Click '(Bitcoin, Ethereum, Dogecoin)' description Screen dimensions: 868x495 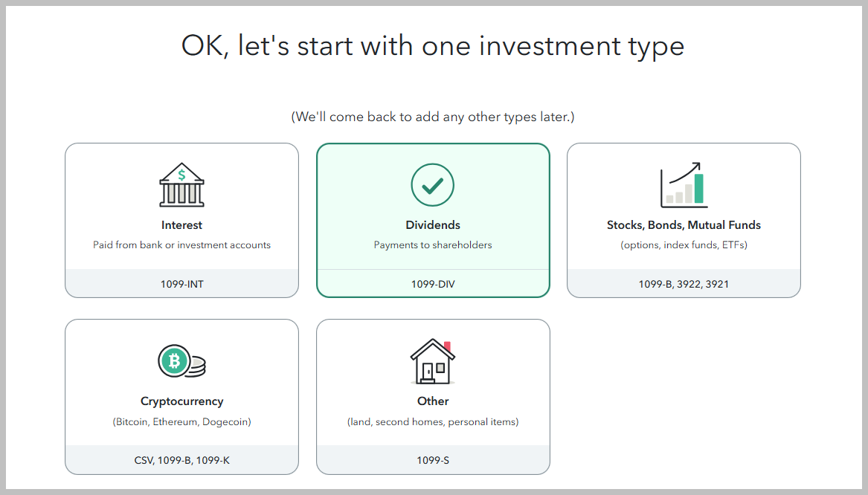(181, 422)
